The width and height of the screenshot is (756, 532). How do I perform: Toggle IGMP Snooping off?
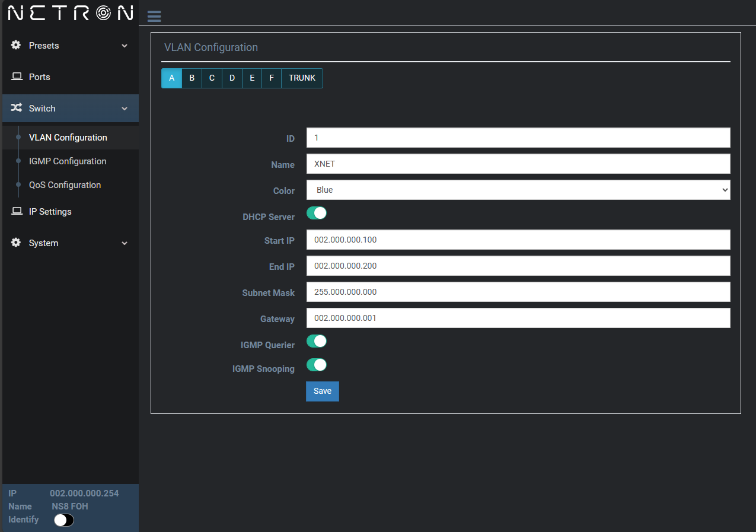tap(317, 365)
